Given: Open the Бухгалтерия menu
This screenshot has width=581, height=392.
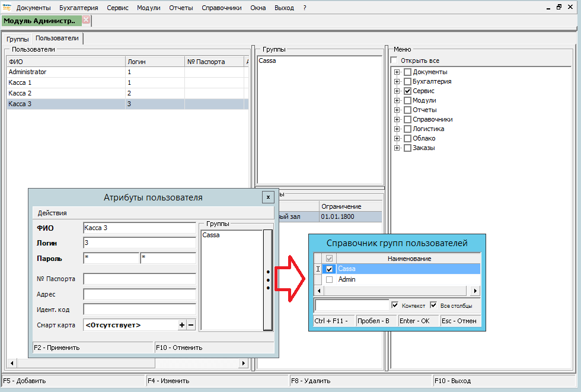Looking at the screenshot, I should (79, 8).
